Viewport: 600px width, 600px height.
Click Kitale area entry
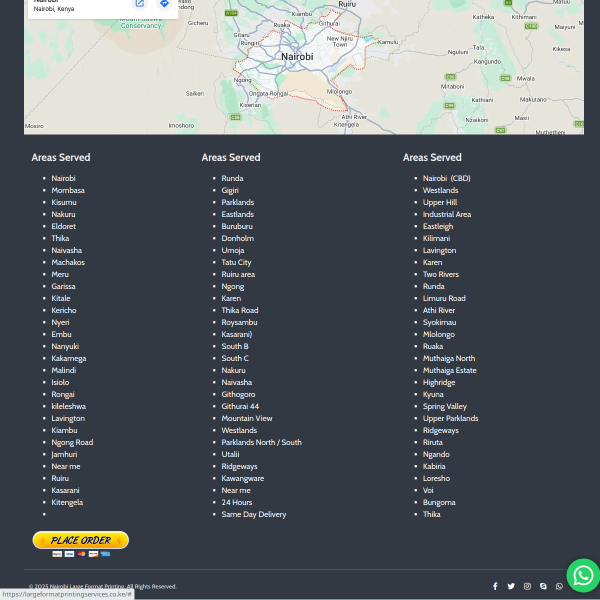point(61,298)
